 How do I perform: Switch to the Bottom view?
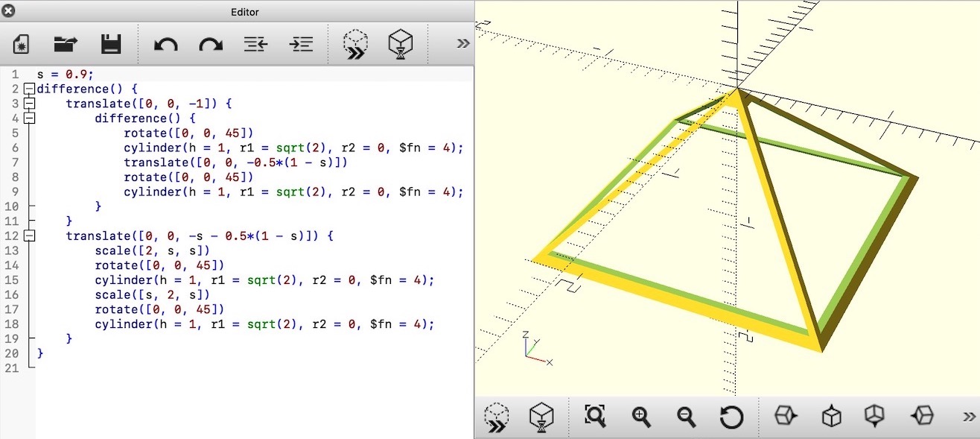click(x=875, y=415)
